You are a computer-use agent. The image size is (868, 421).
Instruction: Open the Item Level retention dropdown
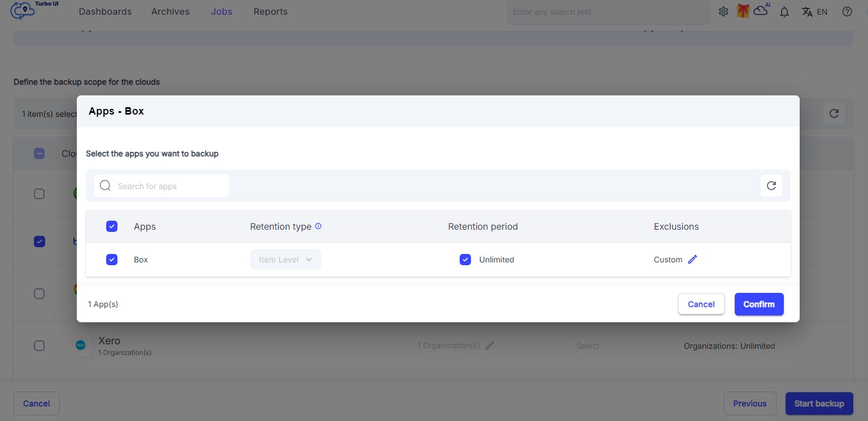click(x=286, y=260)
